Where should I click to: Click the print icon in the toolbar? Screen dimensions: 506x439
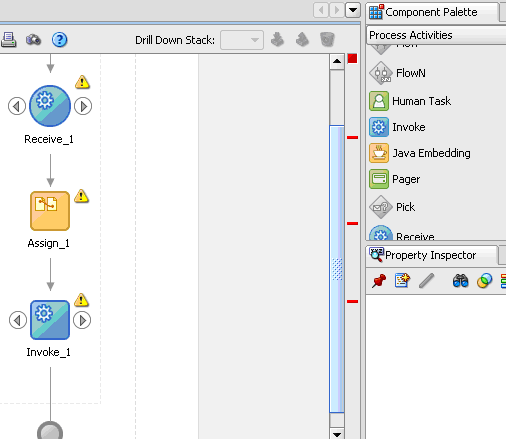tap(9, 40)
